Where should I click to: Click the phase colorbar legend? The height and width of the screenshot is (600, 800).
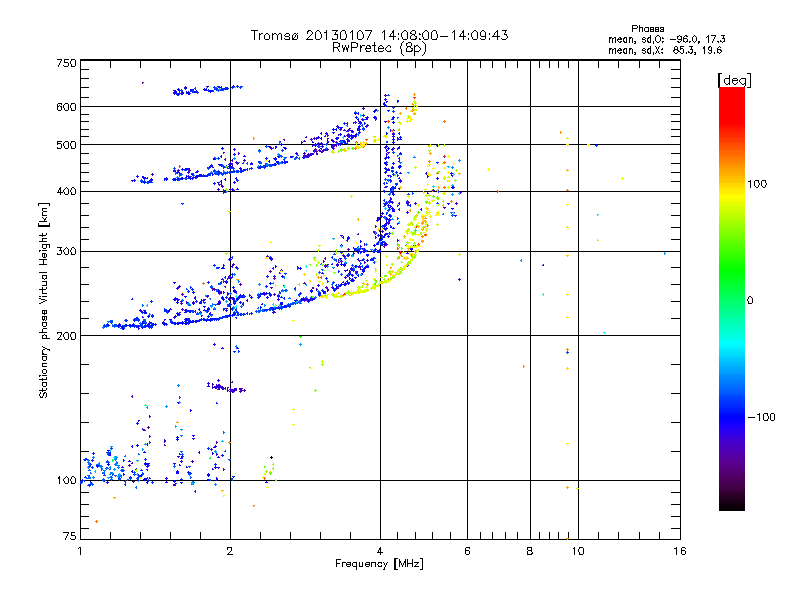(x=732, y=298)
